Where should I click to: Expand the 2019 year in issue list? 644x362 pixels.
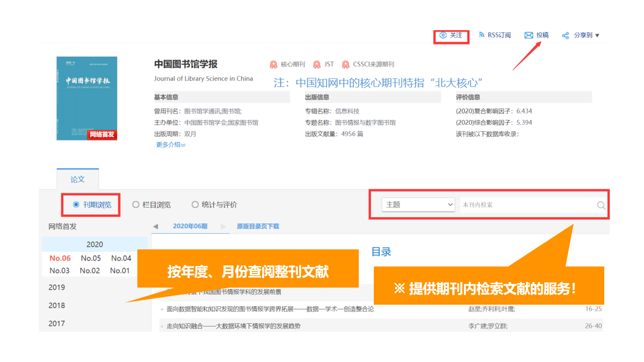click(x=57, y=288)
